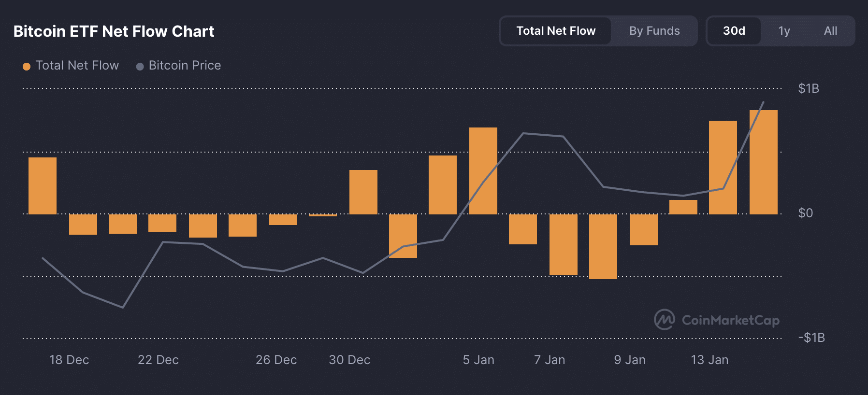Click the $1B y-axis label
The image size is (868, 395).
809,88
